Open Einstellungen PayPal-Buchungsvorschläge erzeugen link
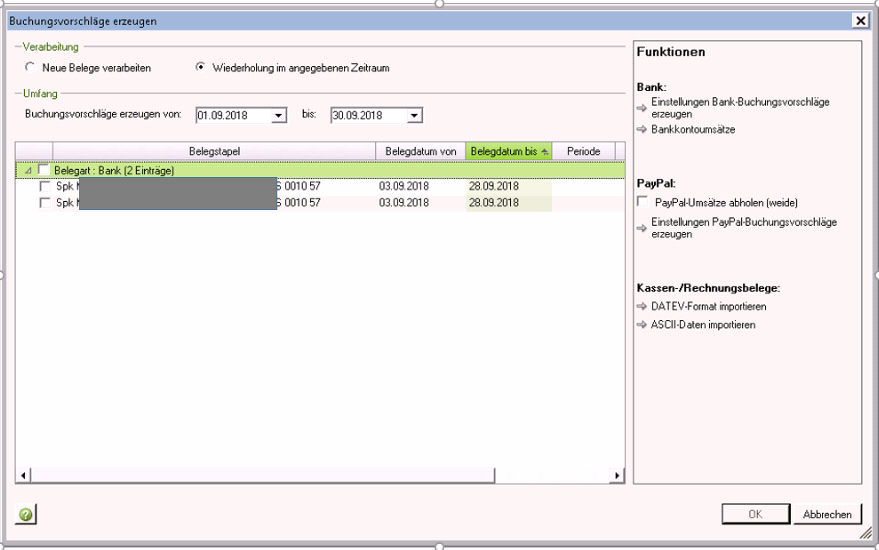Viewport: 879px width, 550px height. point(744,228)
